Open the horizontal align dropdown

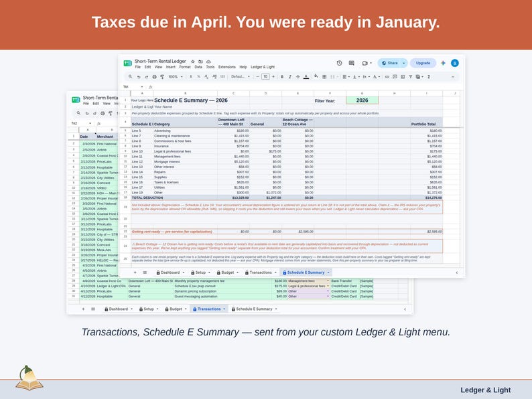tap(345, 77)
